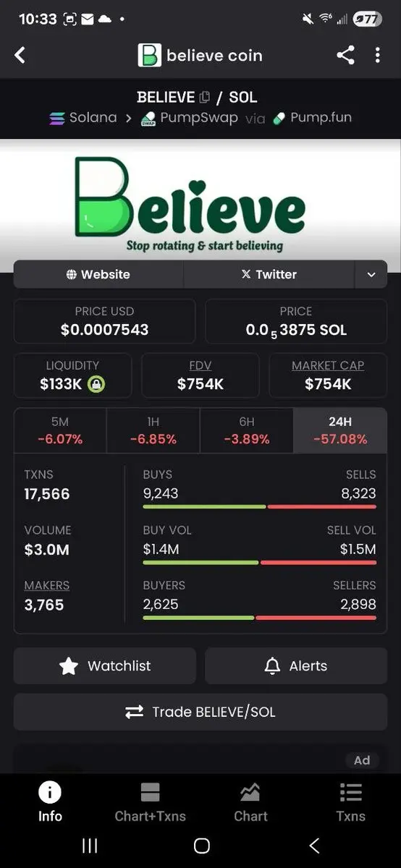
Task: Open the share icon
Action: (x=345, y=55)
